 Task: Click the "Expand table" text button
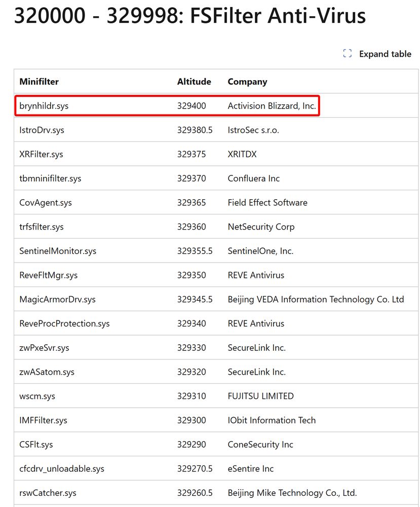[385, 54]
